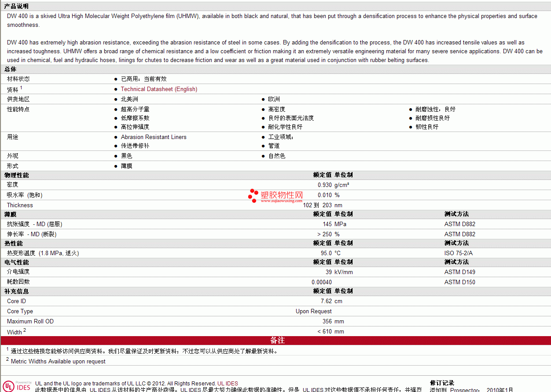Select the 热性能 section header

(13, 243)
